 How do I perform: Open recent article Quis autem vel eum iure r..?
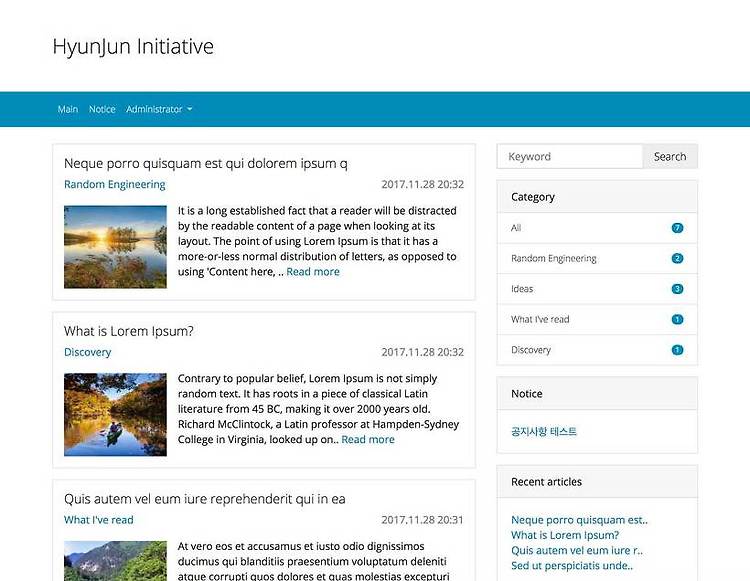point(577,550)
